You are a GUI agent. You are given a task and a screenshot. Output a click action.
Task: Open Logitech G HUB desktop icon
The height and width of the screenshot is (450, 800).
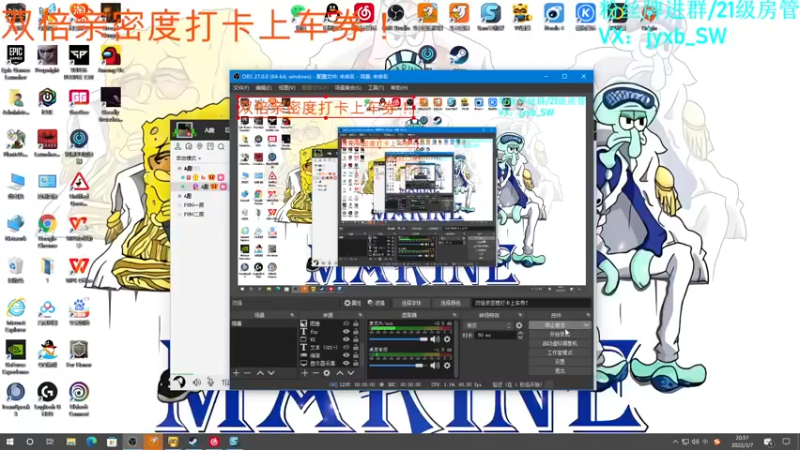point(47,399)
